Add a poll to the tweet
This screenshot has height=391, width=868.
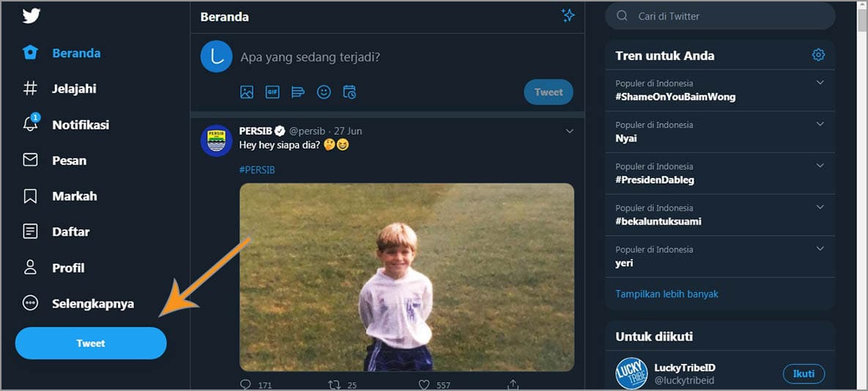(x=298, y=92)
